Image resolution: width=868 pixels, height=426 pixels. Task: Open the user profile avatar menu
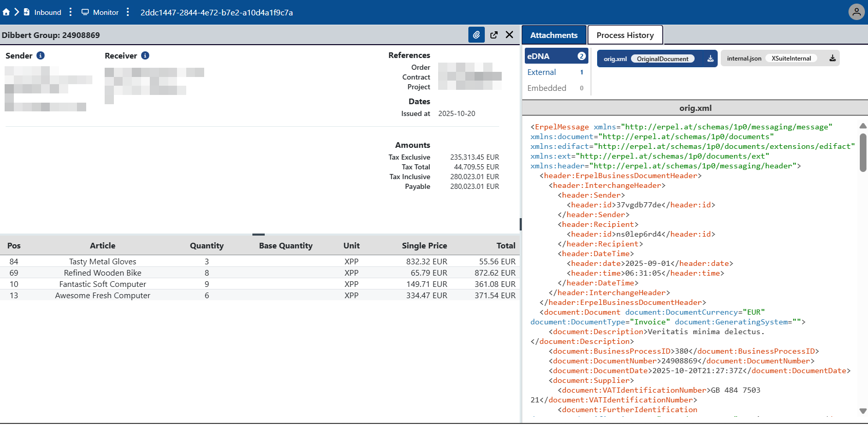856,12
